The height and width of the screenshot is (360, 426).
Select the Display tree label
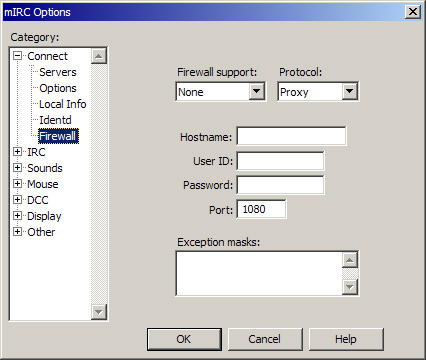(44, 216)
